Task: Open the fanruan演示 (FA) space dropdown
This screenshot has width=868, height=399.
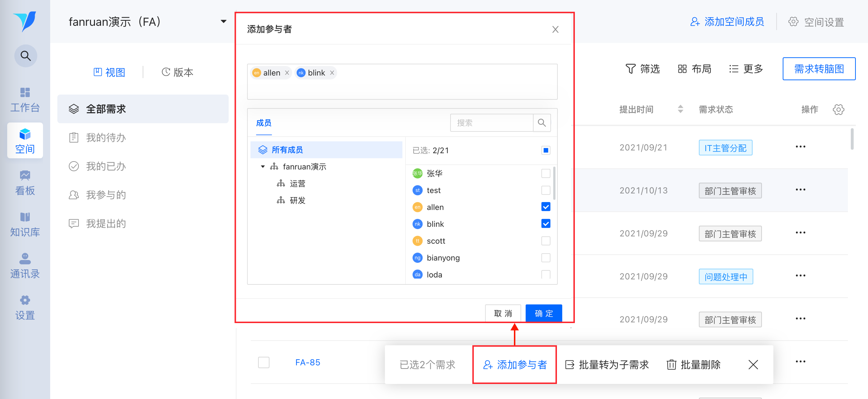Action: click(x=224, y=21)
